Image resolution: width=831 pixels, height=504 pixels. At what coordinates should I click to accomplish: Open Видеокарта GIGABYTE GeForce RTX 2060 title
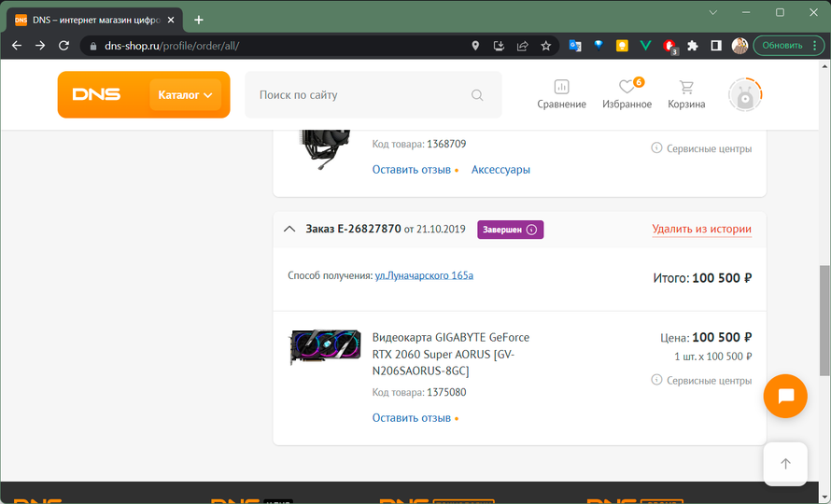450,354
